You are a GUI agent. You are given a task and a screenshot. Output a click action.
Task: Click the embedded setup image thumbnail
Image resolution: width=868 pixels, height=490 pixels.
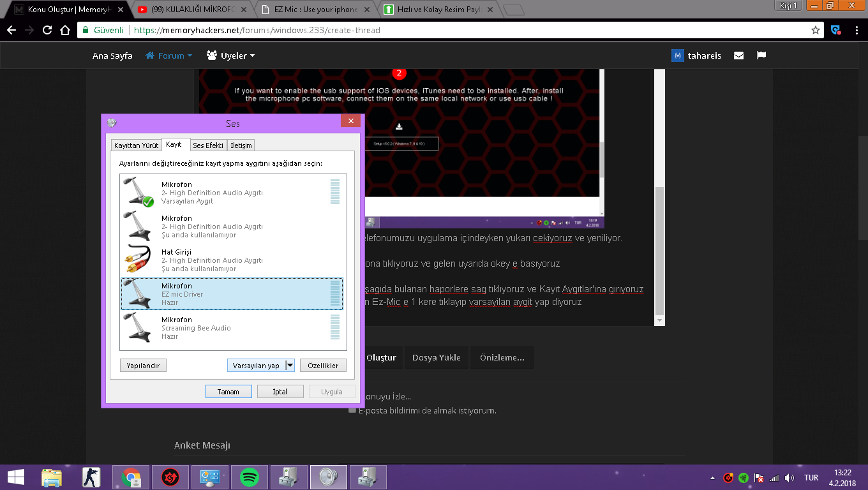tap(401, 148)
